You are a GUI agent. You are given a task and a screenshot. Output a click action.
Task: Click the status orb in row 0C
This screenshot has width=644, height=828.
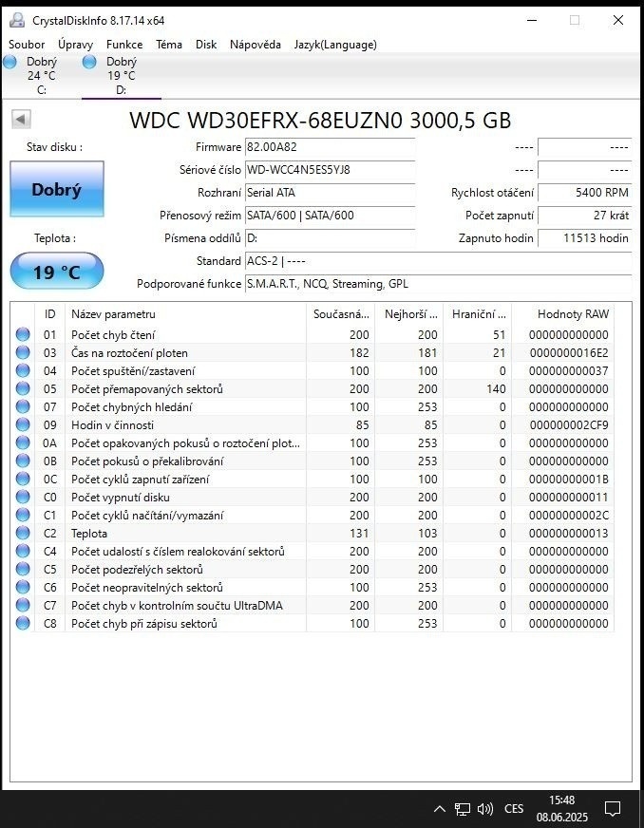point(23,479)
